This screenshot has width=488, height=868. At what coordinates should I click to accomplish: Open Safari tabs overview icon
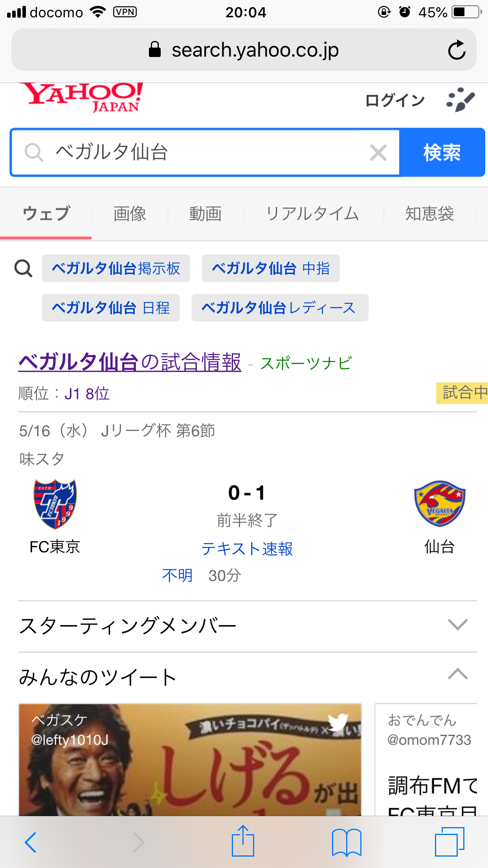point(449,842)
